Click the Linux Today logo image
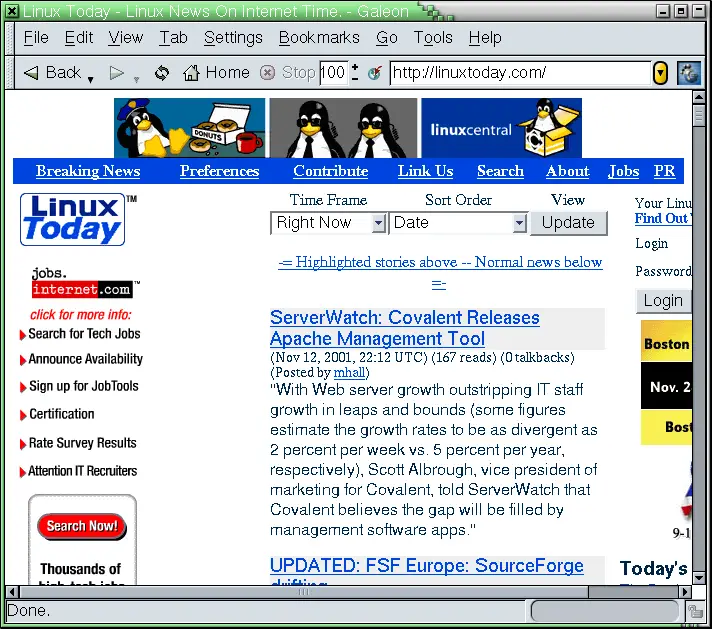Image resolution: width=712 pixels, height=629 pixels. 73,220
